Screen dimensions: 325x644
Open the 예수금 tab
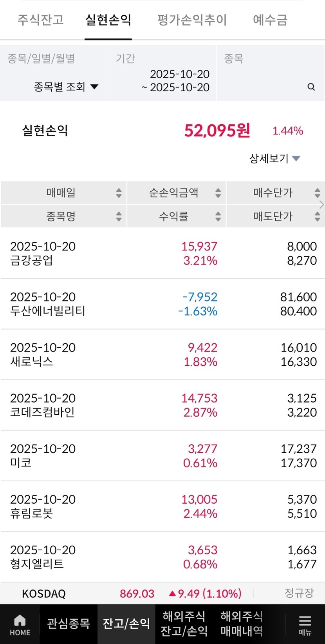[270, 20]
